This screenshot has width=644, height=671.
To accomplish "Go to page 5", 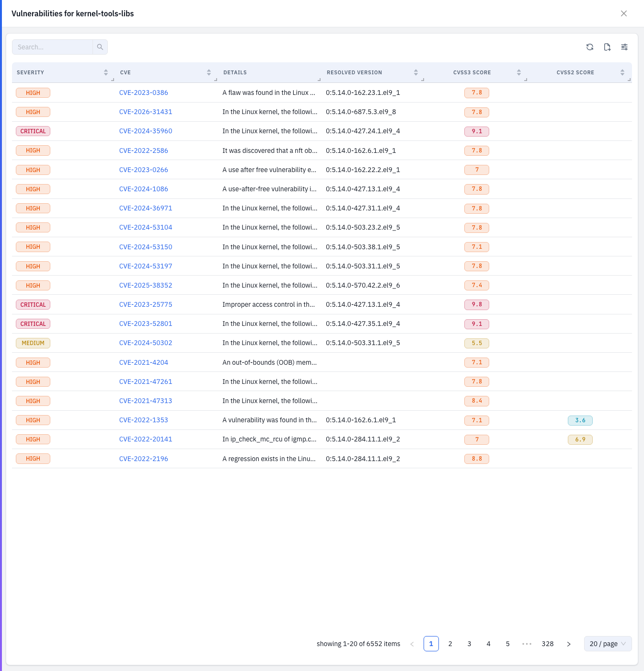I will coord(508,644).
